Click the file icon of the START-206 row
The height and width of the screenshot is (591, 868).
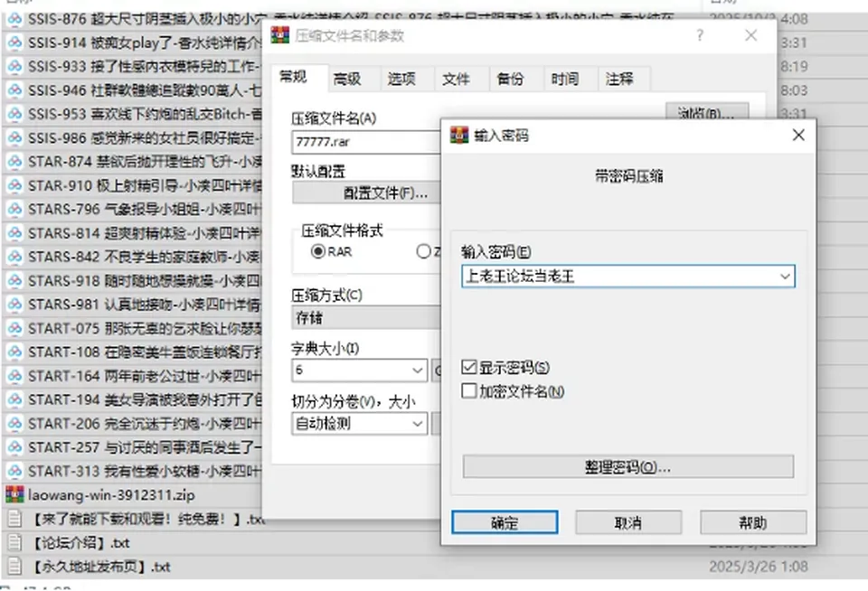(x=15, y=423)
